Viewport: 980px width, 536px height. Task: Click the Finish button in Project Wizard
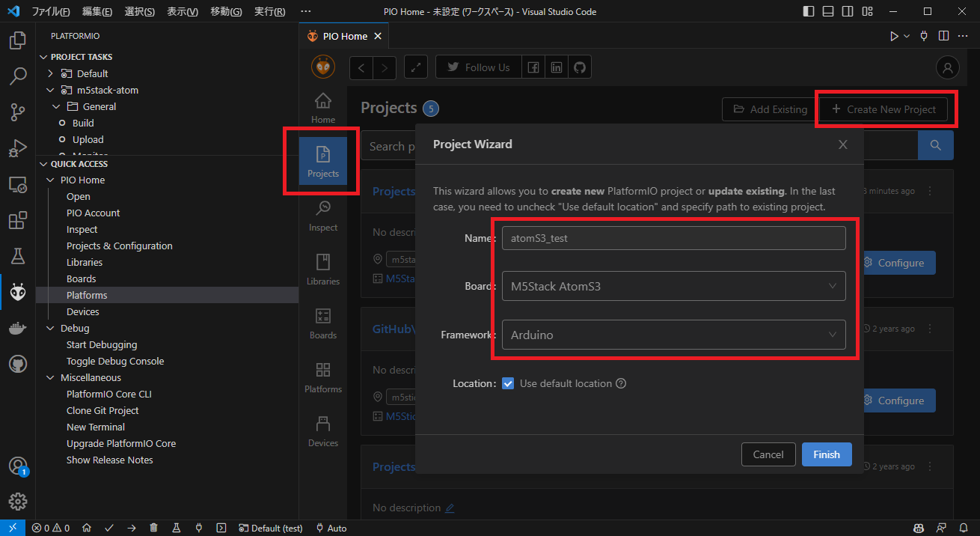pos(827,454)
